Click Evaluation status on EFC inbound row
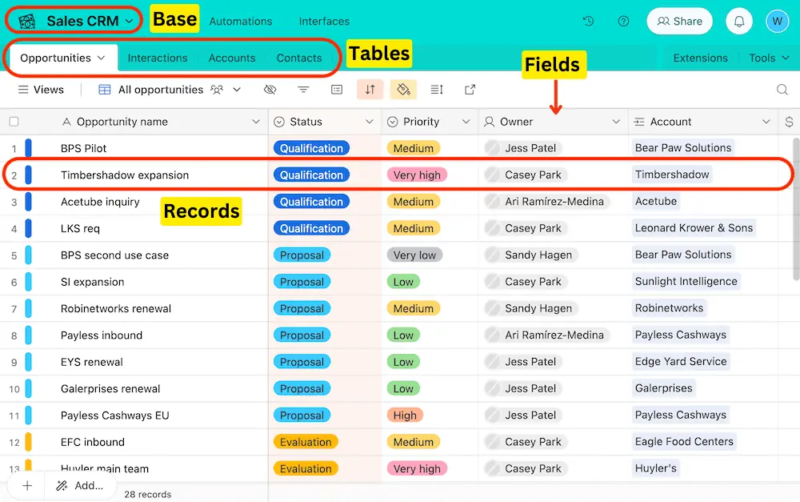This screenshot has width=800, height=502. click(306, 442)
